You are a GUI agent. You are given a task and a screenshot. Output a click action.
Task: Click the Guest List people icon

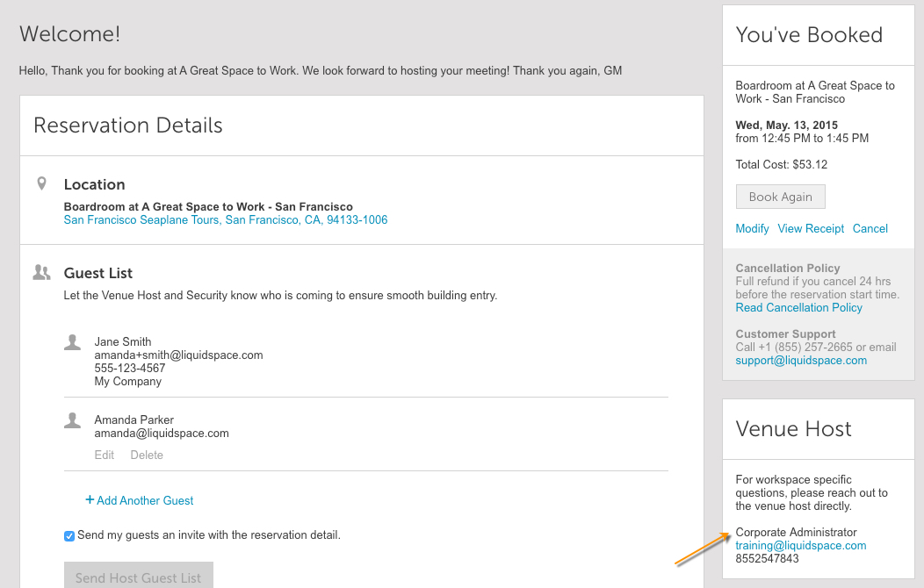point(41,273)
